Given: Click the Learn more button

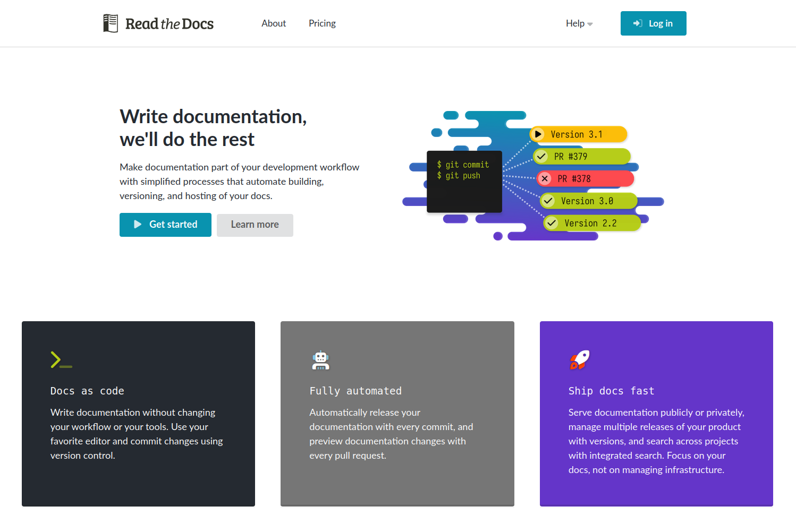Looking at the screenshot, I should tap(255, 225).
